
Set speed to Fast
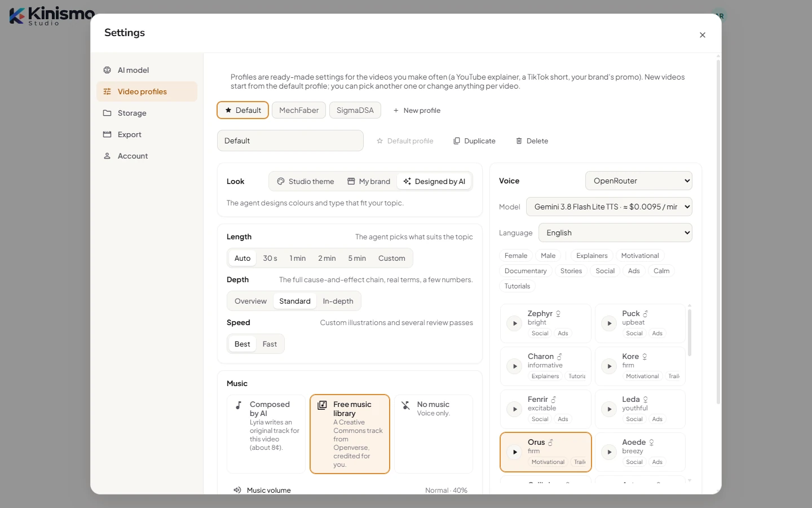pos(270,344)
